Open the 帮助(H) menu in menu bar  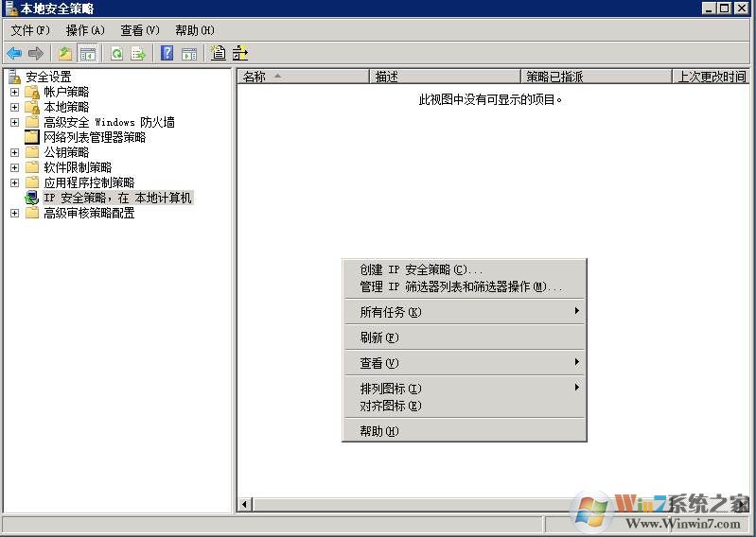point(195,30)
